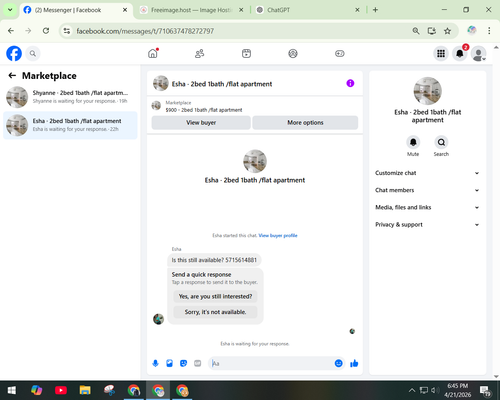Click the browser reload button

pyautogui.click(x=46, y=31)
